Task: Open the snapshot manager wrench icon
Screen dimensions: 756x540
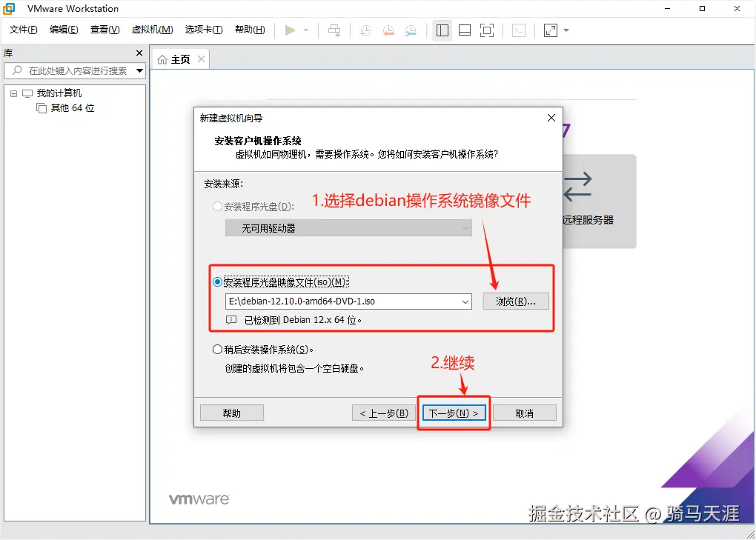Action: pos(411,30)
